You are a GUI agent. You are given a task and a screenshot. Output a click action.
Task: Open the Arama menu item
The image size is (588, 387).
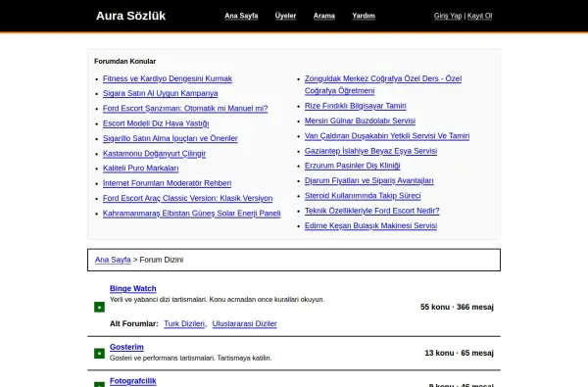click(324, 16)
